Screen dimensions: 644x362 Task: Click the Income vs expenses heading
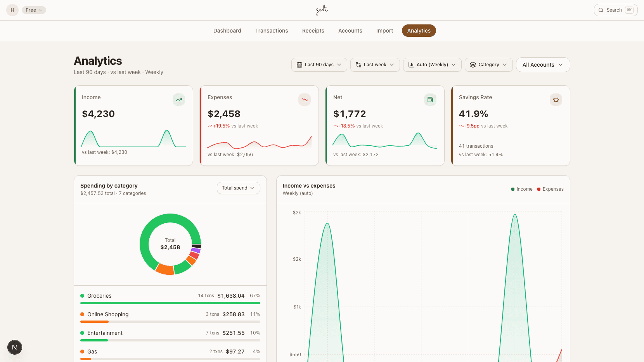pyautogui.click(x=309, y=186)
